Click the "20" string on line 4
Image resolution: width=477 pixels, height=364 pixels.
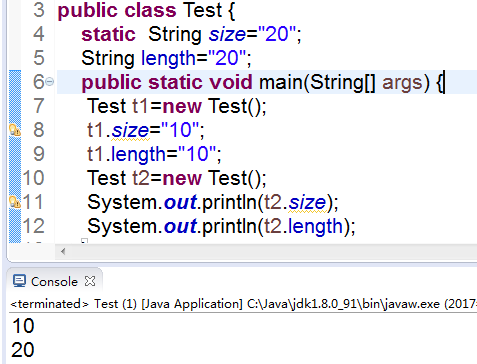point(277,34)
